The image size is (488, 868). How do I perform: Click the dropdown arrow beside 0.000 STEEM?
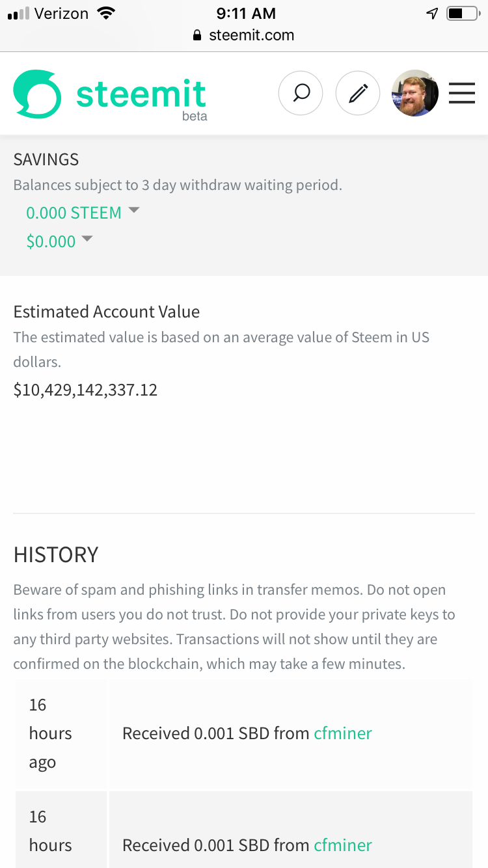pyautogui.click(x=134, y=210)
